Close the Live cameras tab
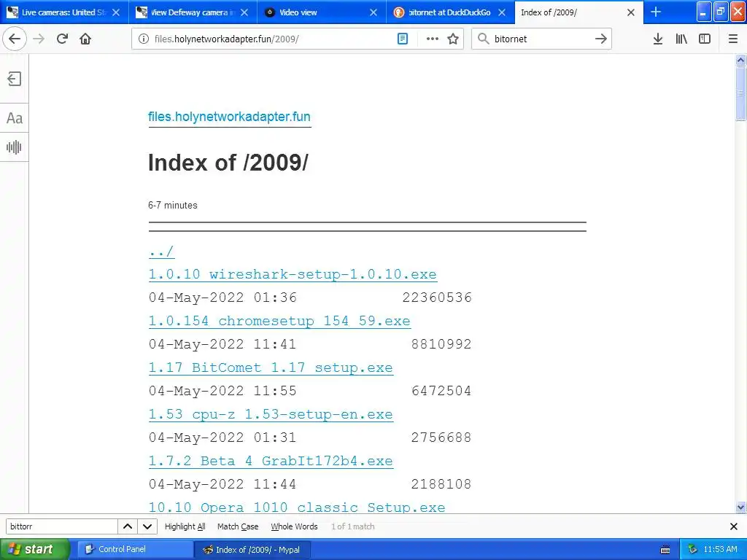Screen dimensions: 747x560 pyautogui.click(x=116, y=12)
